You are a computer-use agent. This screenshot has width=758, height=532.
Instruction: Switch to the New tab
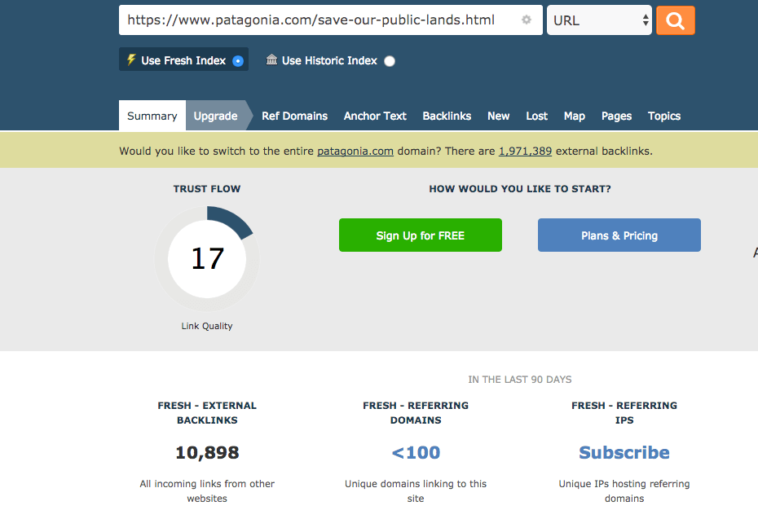(x=498, y=116)
